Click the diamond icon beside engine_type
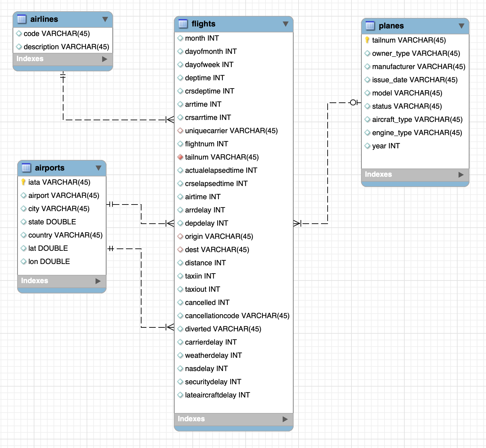Image resolution: width=486 pixels, height=448 pixels. [x=367, y=132]
